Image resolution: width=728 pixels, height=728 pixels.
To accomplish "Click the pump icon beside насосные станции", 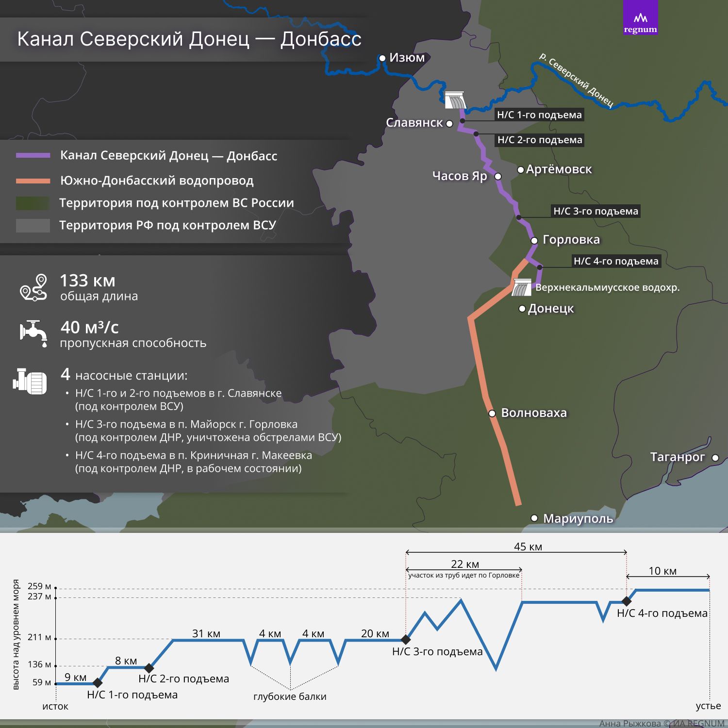I will [30, 381].
